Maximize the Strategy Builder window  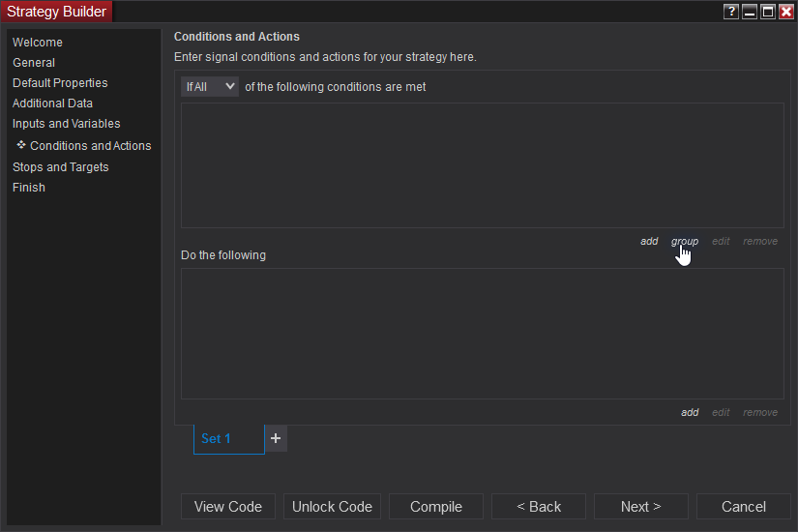coord(768,12)
